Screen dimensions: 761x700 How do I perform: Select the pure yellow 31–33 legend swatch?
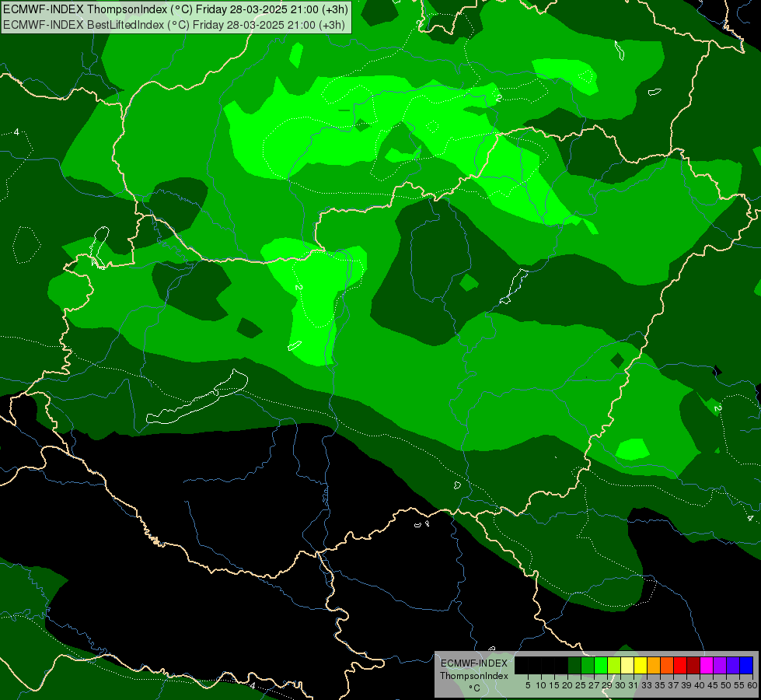641,666
